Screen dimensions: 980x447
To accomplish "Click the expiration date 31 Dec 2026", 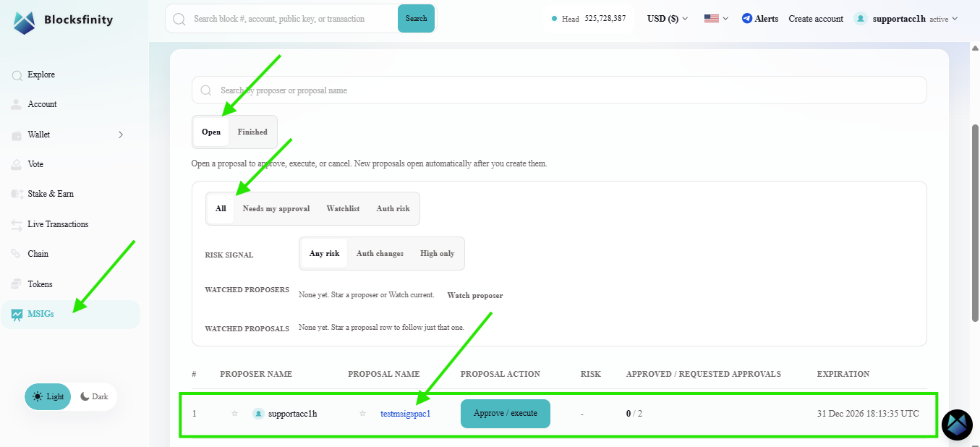I will [x=868, y=414].
